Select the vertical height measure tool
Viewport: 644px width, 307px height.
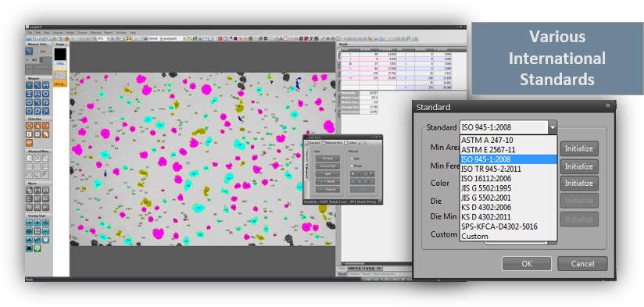coord(29,94)
